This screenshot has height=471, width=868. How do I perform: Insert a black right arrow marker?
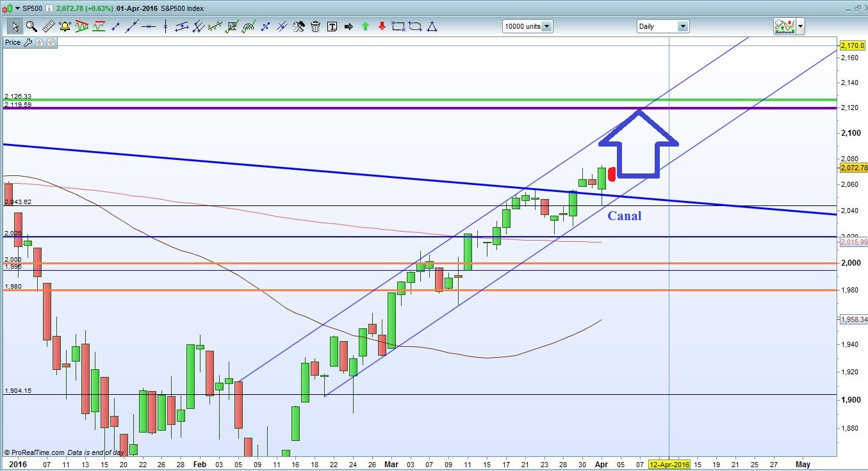(x=348, y=26)
